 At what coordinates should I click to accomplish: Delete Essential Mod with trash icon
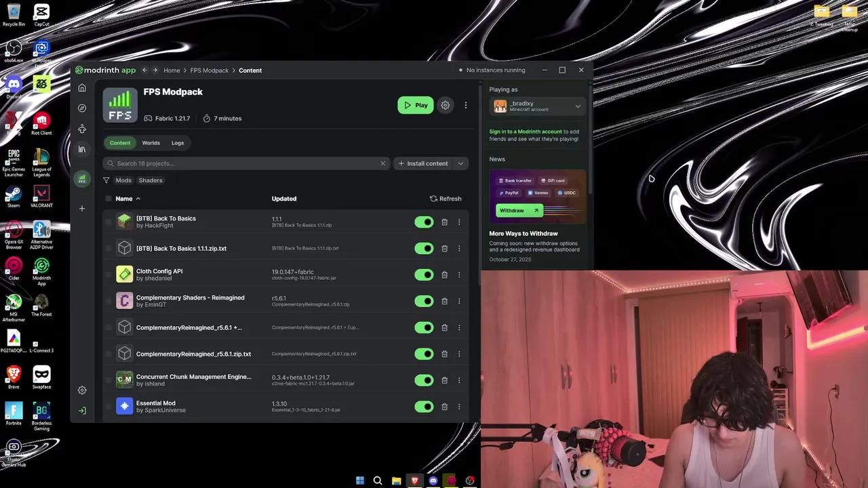click(x=444, y=407)
